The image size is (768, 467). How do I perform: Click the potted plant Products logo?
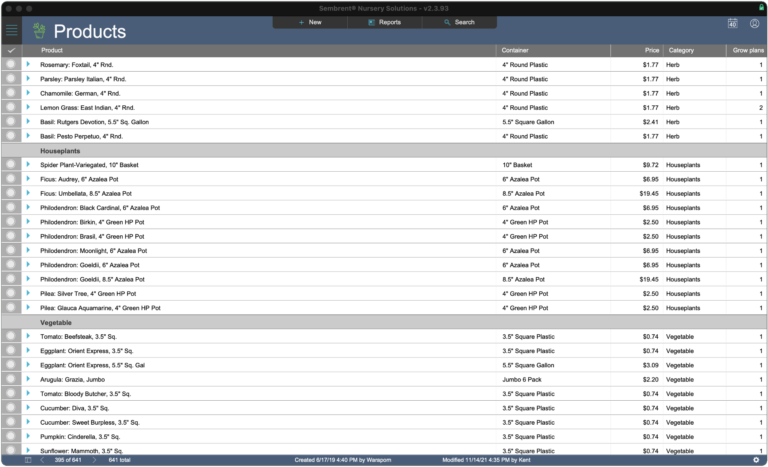pos(39,31)
